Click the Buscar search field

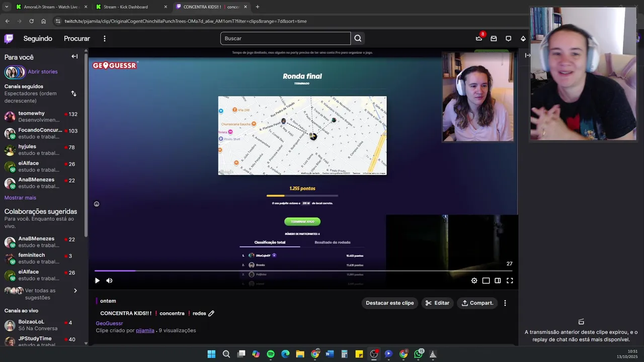coord(285,38)
